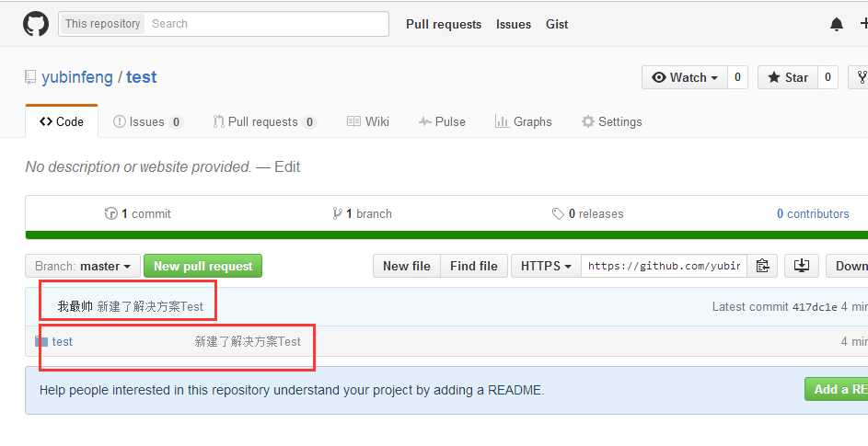The image size is (868, 446).
Task: Switch to the Code tab
Action: point(62,121)
